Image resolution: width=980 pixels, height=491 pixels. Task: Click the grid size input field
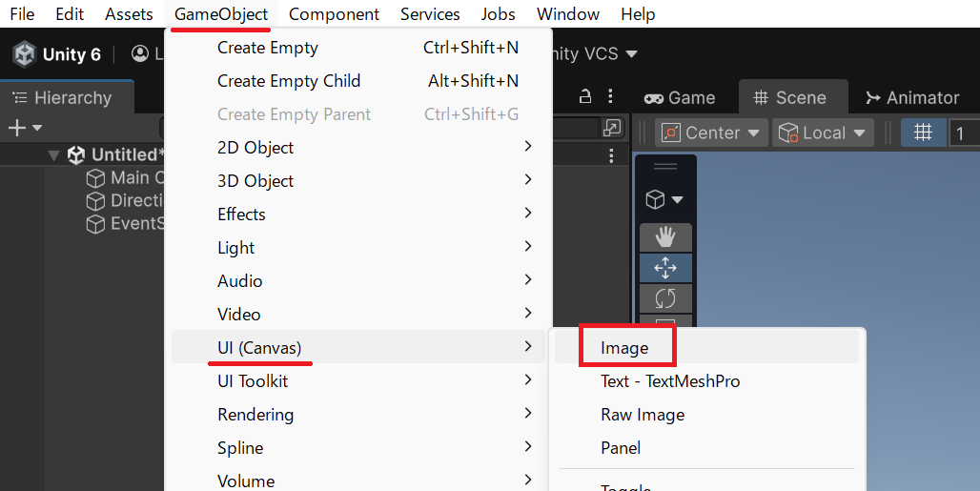tap(965, 133)
